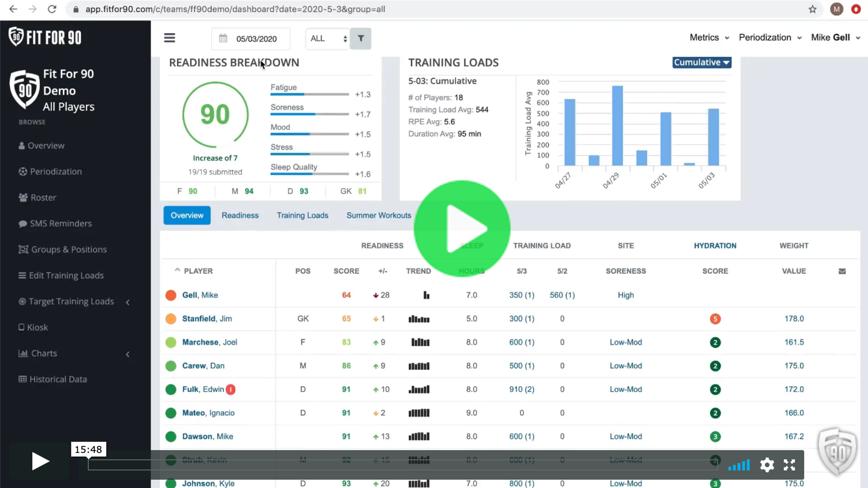The image size is (868, 488).
Task: Click the HYDRATION column header
Action: [x=715, y=246]
